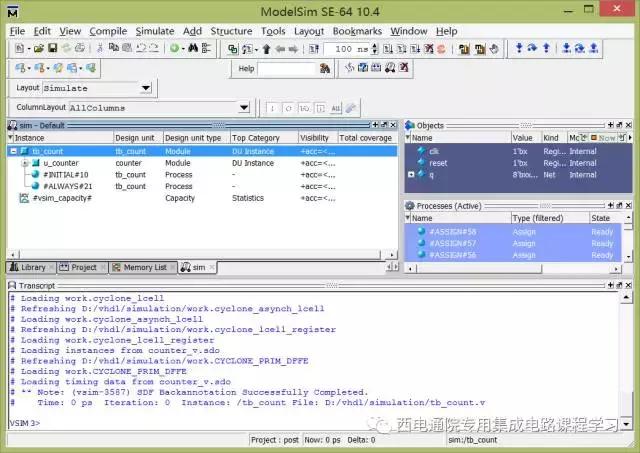
Task: Click the red Stop sync icon
Action: pyautogui.click(x=441, y=49)
